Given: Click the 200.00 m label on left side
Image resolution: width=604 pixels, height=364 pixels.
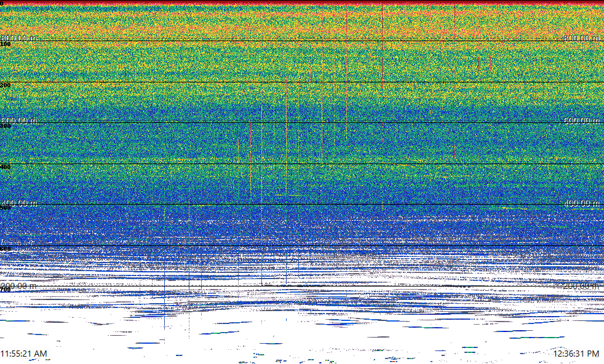Looking at the screenshot, I should pos(18,286).
